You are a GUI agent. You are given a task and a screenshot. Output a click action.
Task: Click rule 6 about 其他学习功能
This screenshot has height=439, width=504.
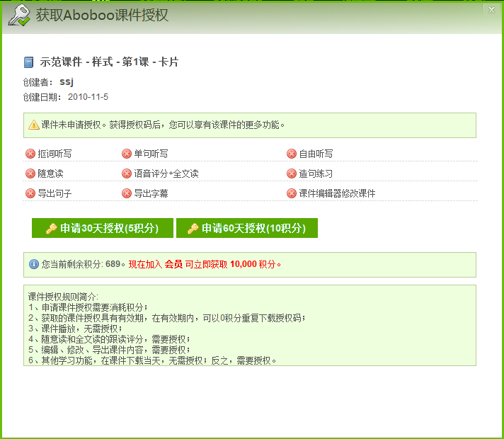(x=152, y=360)
